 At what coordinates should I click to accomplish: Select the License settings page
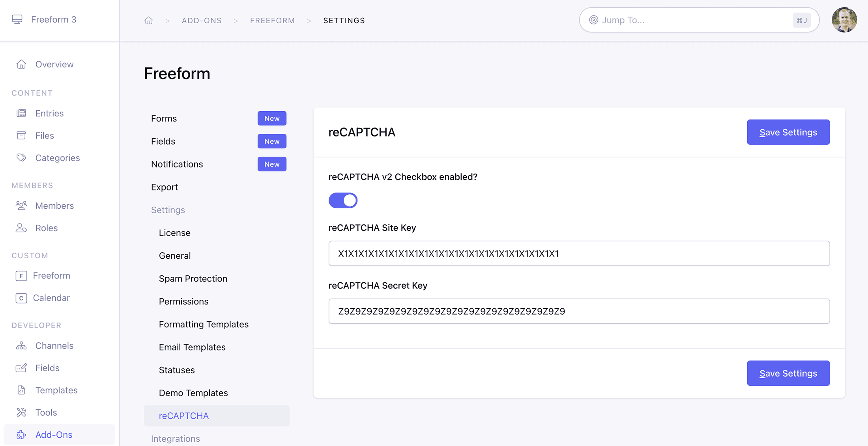tap(175, 233)
